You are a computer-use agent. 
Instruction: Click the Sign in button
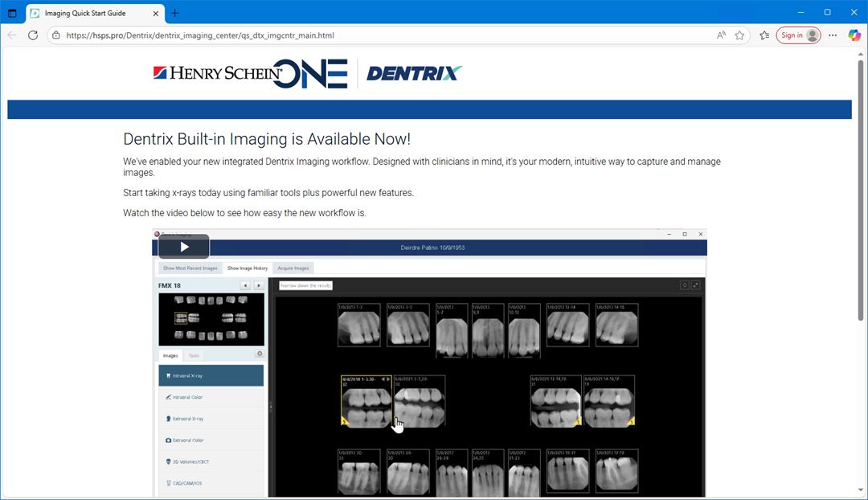(798, 35)
